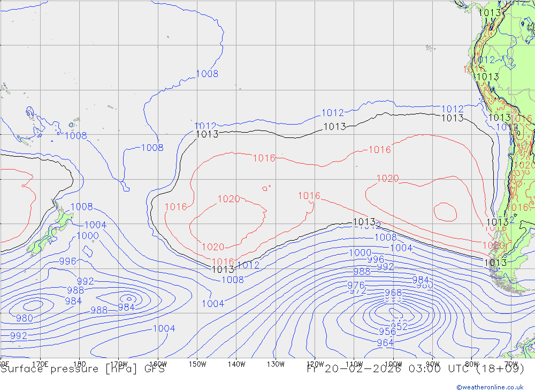Click the 130W longitude axis label

(276, 364)
